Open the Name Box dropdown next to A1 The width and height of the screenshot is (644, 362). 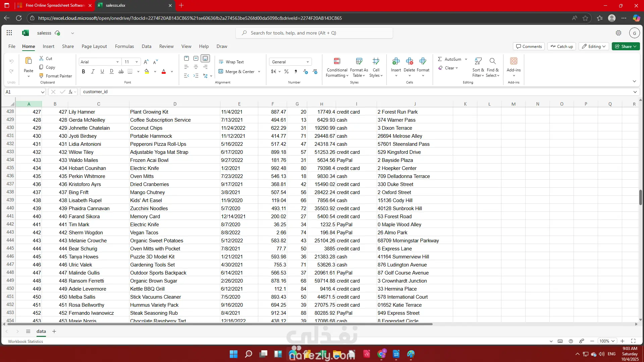point(43,92)
